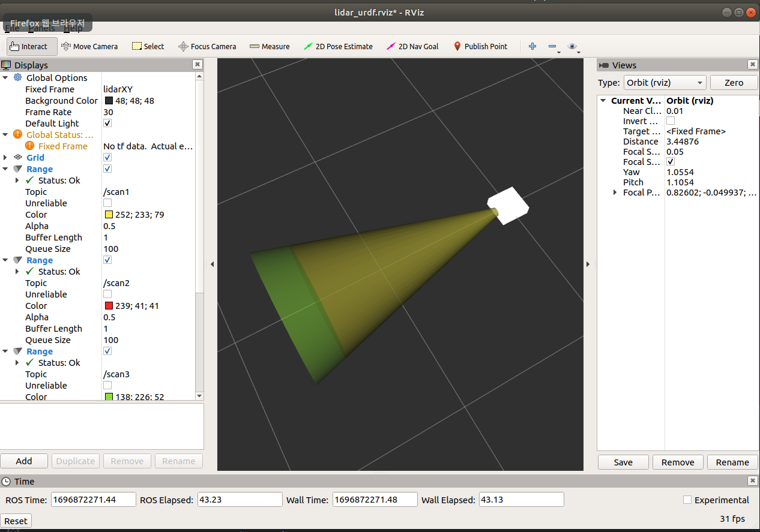Screen dimensions: 760x532
Task: Collapse the /scan2 Range tree node
Action: [5, 260]
